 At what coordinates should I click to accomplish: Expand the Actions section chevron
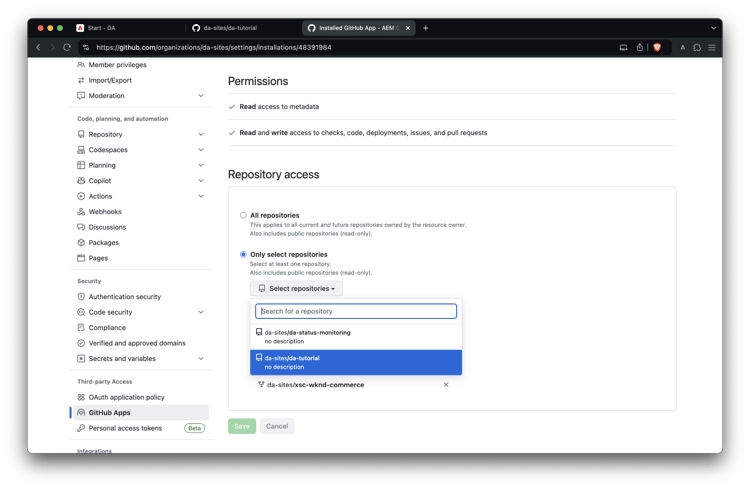point(201,196)
